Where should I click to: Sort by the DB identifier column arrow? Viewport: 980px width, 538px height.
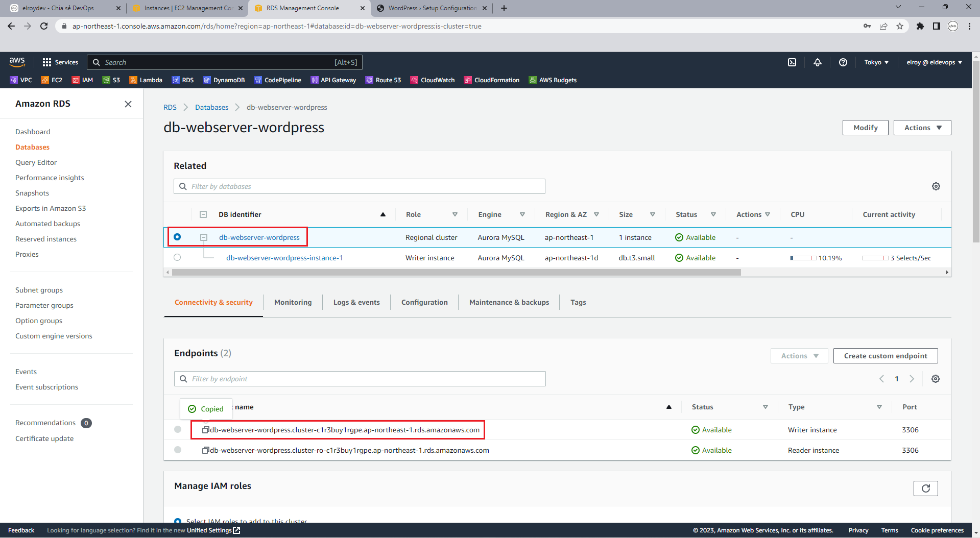(x=383, y=214)
